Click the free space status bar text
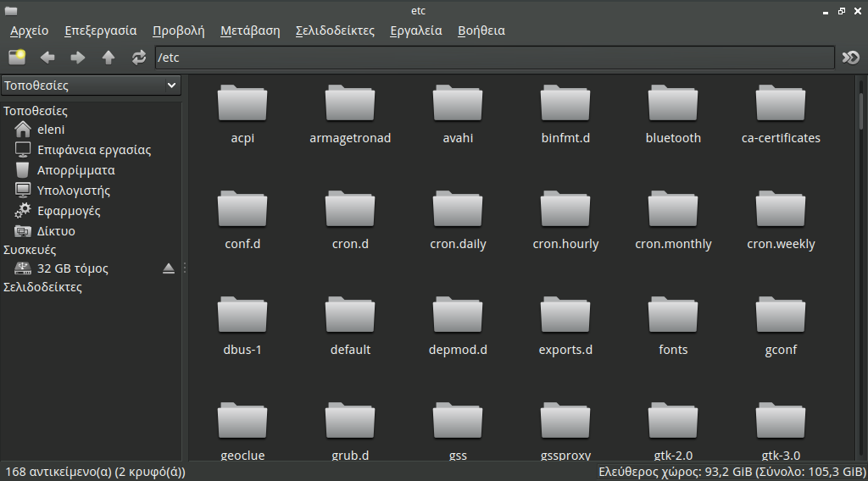868x481 pixels. pyautogui.click(x=732, y=473)
